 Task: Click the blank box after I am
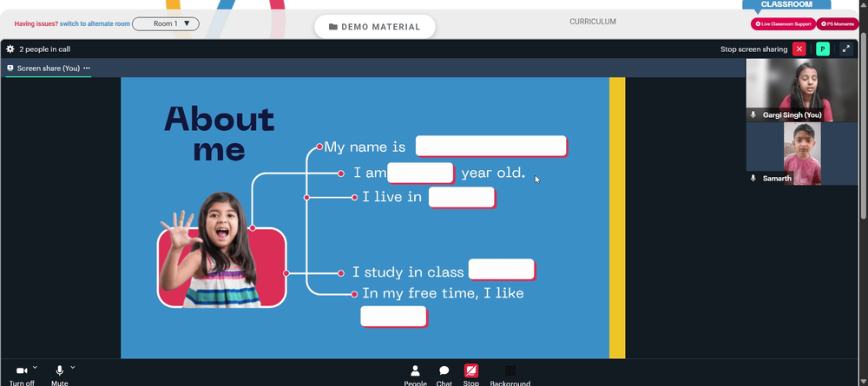(x=421, y=173)
